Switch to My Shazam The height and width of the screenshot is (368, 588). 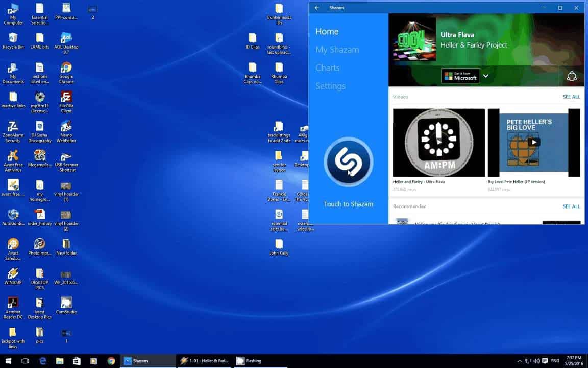tap(337, 49)
